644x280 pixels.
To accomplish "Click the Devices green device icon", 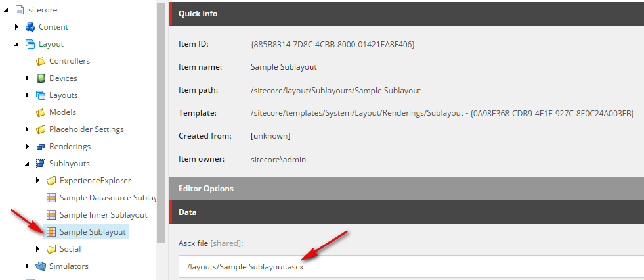I will (40, 78).
